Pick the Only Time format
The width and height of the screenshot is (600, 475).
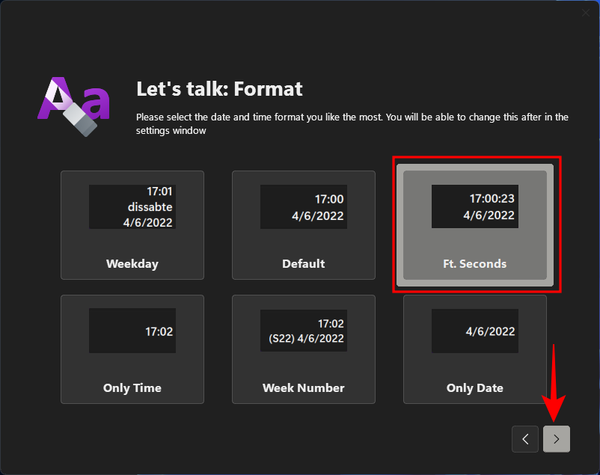[132, 349]
